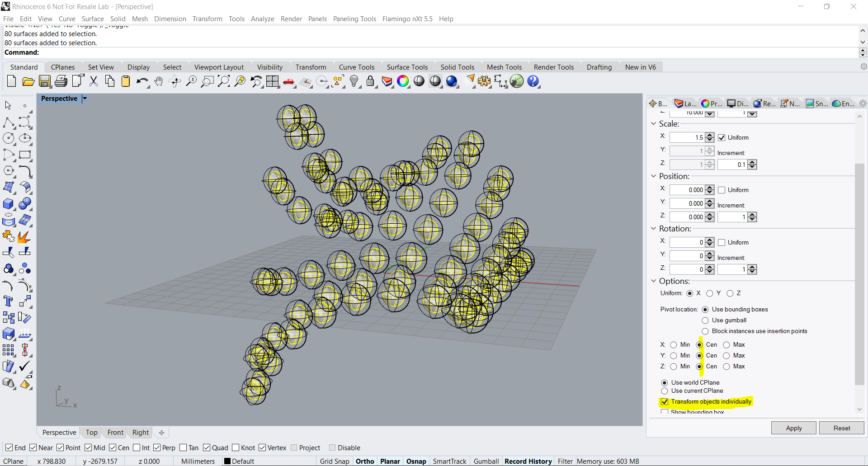Collapse the Options section
The width and height of the screenshot is (868, 466).
[x=653, y=281]
